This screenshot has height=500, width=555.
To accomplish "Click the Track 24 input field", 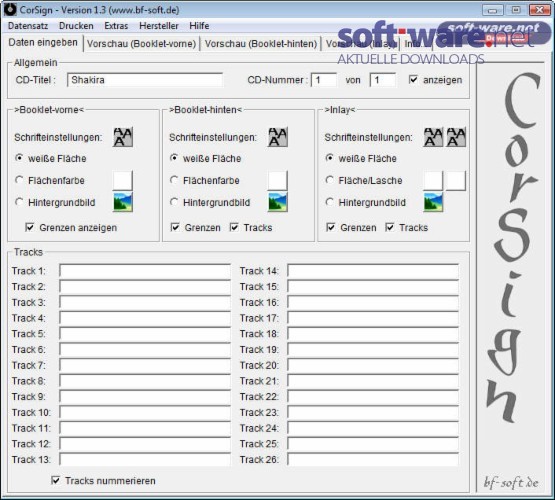I will coord(373,428).
